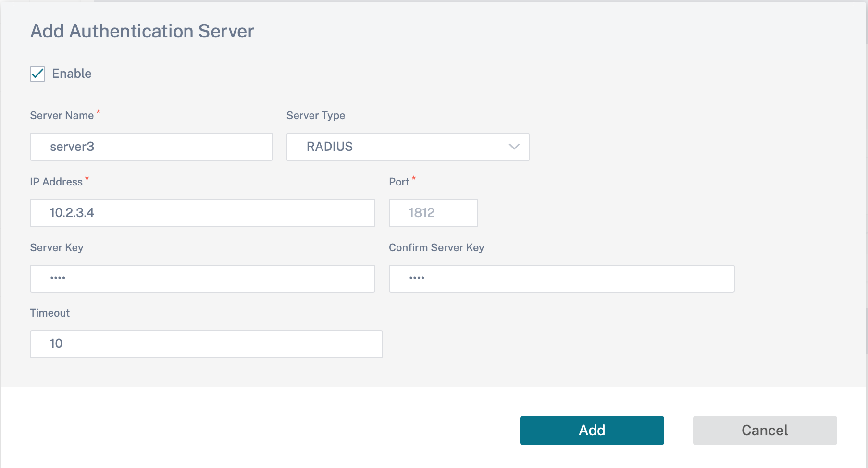Viewport: 868px width, 468px height.
Task: Click the "Add Authentication Server" heading
Action: coord(142,31)
